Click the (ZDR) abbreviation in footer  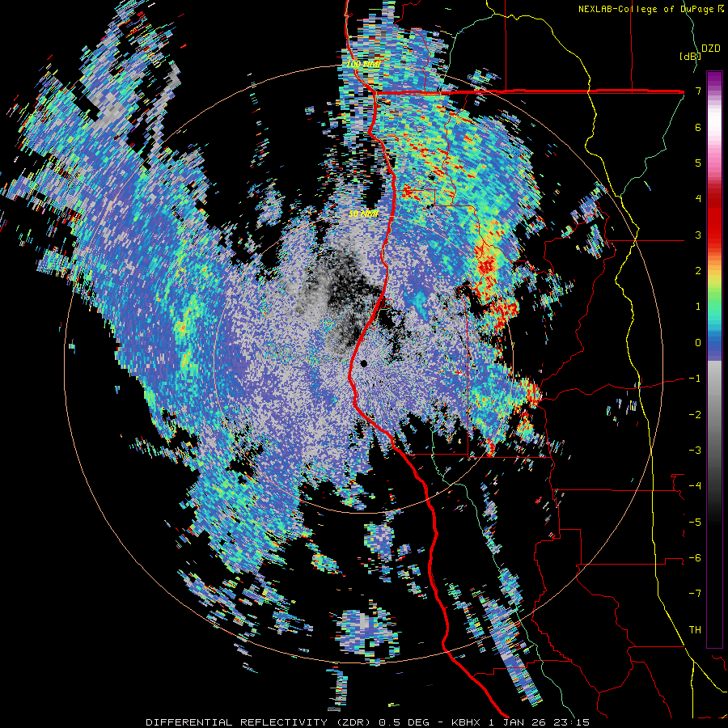(353, 722)
